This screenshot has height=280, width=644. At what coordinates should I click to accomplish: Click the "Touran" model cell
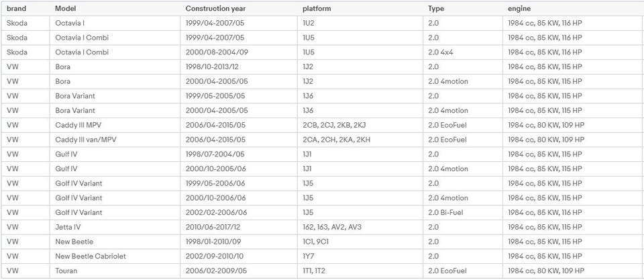click(68, 271)
